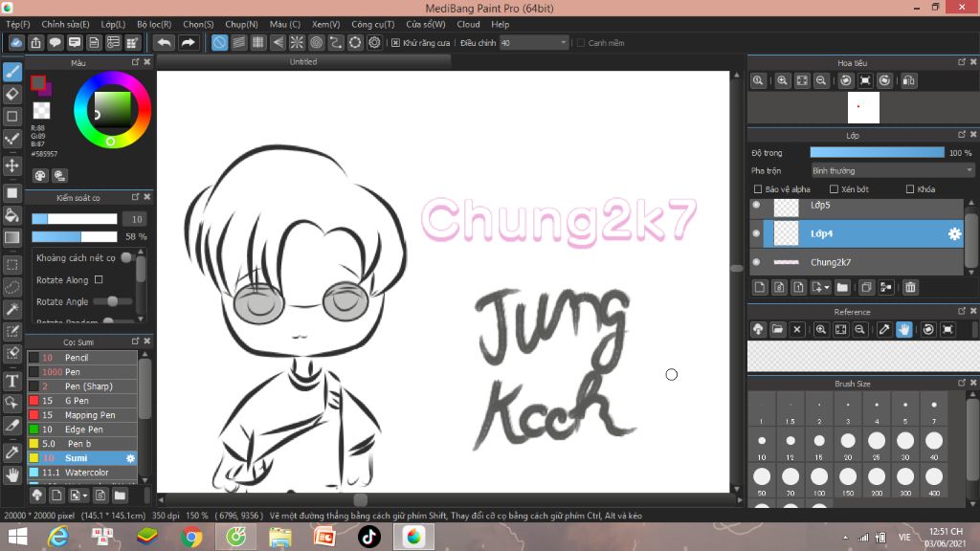The width and height of the screenshot is (980, 551).
Task: Delete layer with trash icon
Action: (910, 287)
